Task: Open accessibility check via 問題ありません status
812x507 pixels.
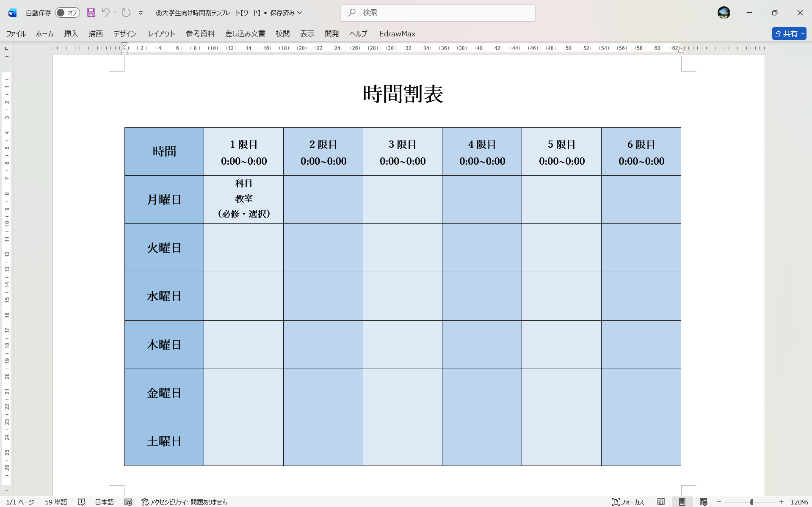Action: (x=186, y=502)
